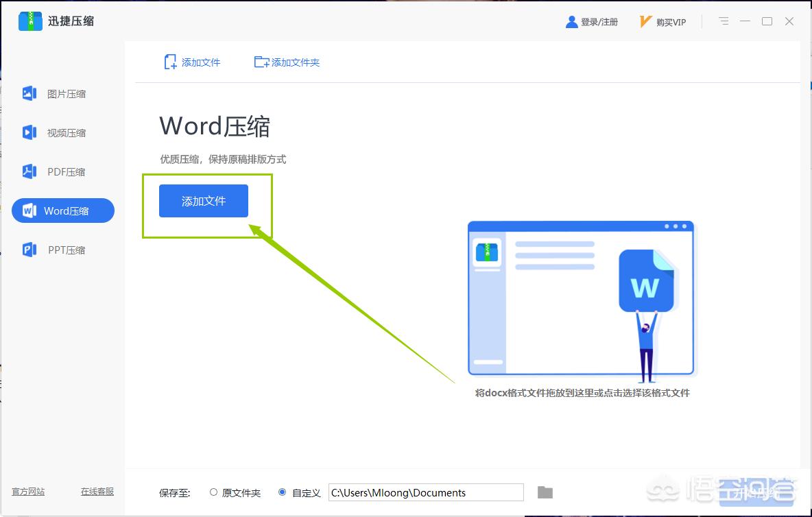Click 添加文件 in the top toolbar
Viewport: 812px width, 517px height.
192,62
